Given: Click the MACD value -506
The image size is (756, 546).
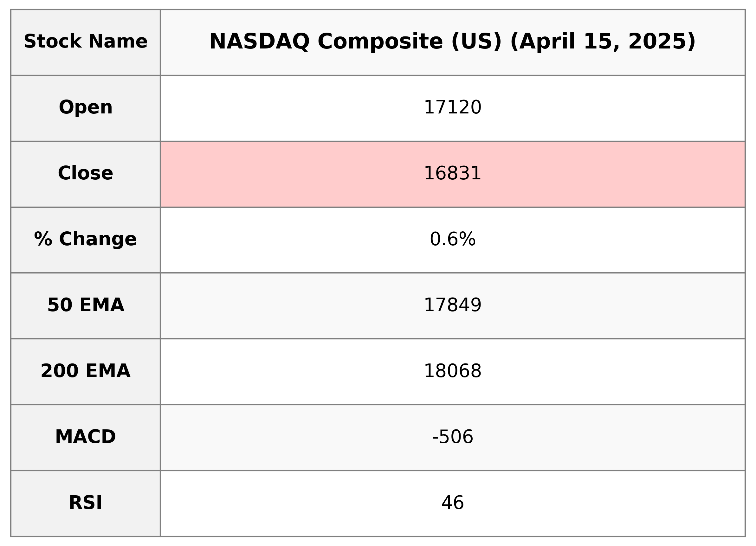Looking at the screenshot, I should click(452, 437).
